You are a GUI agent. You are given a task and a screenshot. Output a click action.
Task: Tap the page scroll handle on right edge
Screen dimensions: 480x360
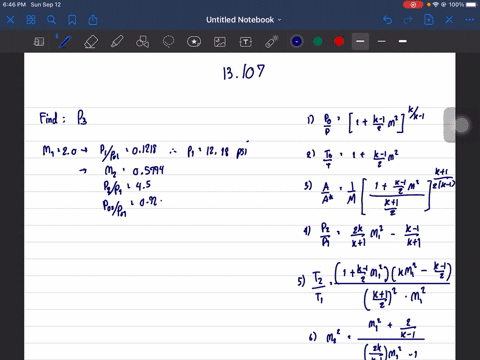pos(450,125)
